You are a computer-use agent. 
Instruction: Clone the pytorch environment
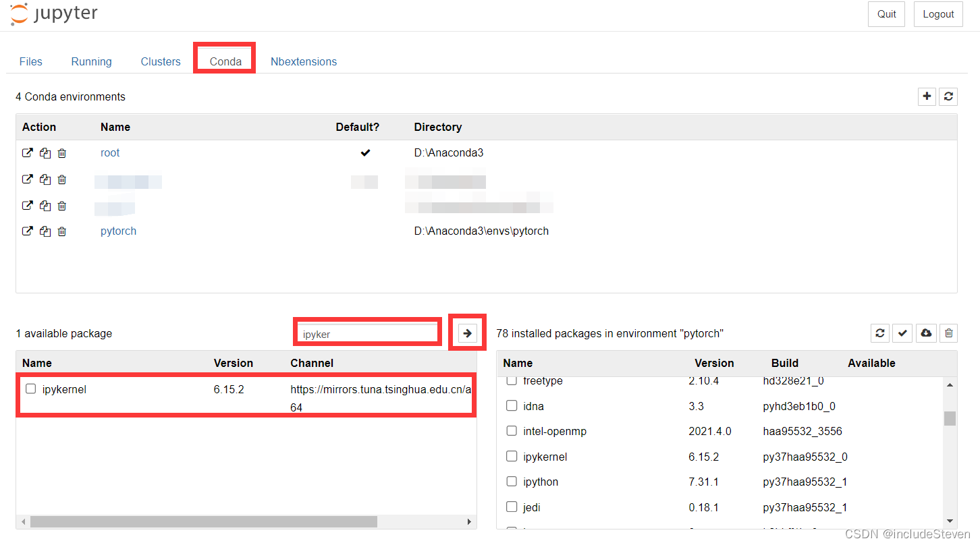click(x=45, y=231)
